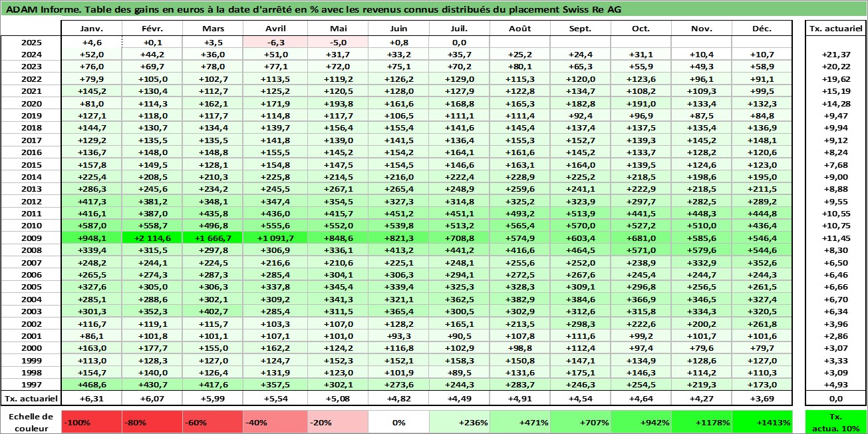Viewport: 868px width, 434px height.
Task: Select the +236% color scale swatch
Action: pos(459,422)
